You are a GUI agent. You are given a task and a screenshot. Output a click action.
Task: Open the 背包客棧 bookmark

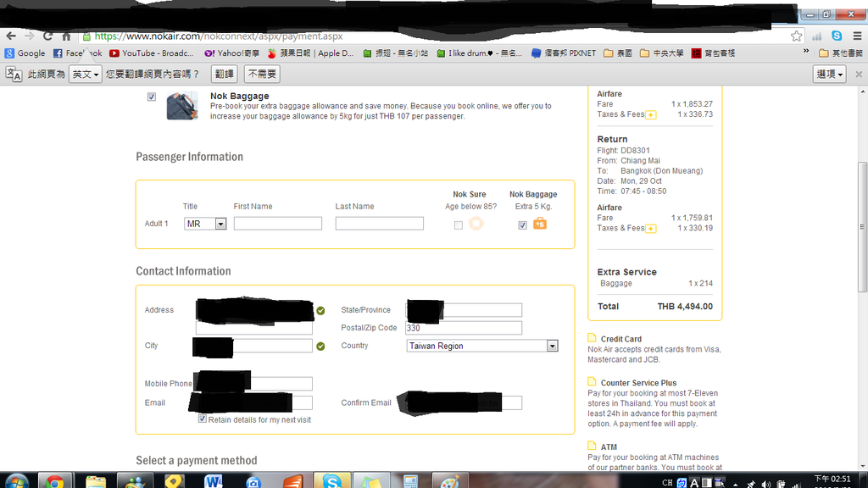714,53
